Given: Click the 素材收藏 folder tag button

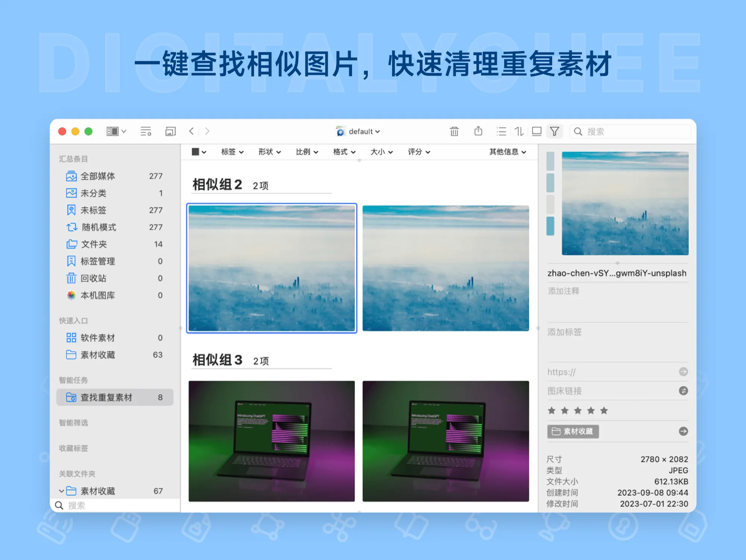Looking at the screenshot, I should pos(573,431).
